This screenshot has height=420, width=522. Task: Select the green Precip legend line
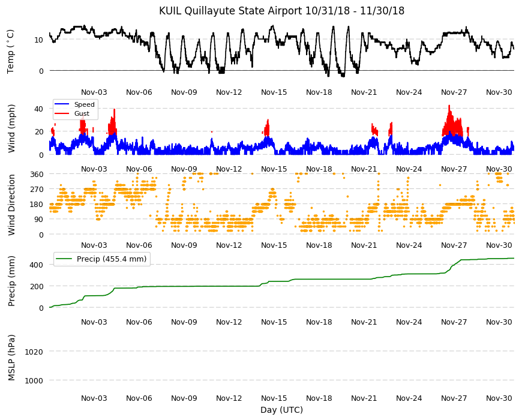point(64,259)
